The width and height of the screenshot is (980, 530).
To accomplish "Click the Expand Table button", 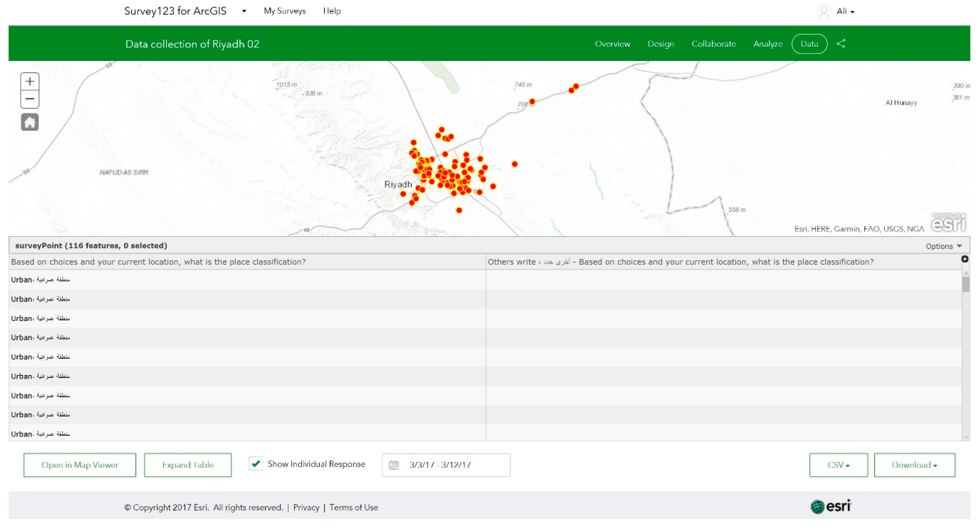I will (x=188, y=465).
